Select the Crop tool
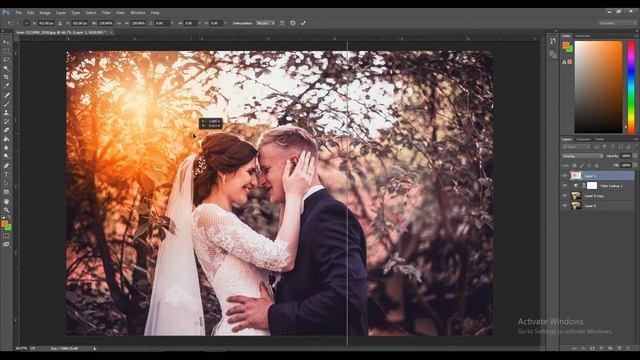 click(6, 77)
